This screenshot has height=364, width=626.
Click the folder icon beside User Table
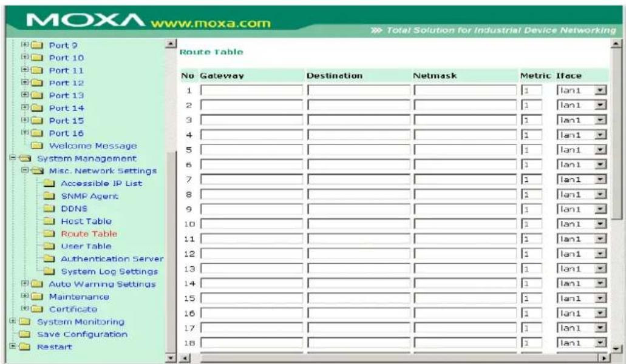coord(49,246)
